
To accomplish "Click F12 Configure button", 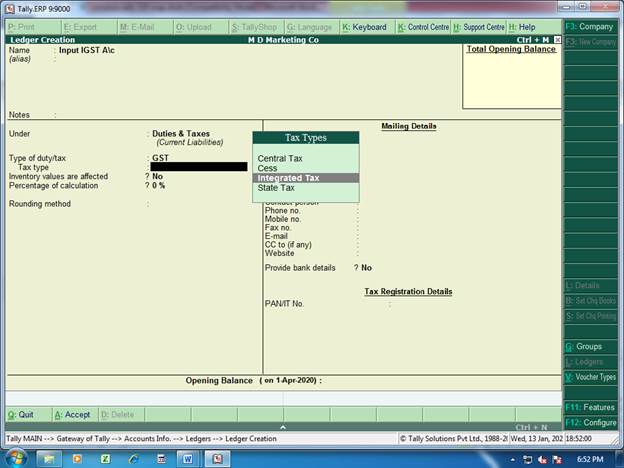I will (x=591, y=423).
